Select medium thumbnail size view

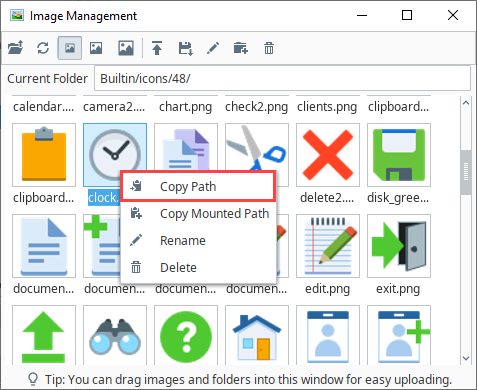click(96, 48)
